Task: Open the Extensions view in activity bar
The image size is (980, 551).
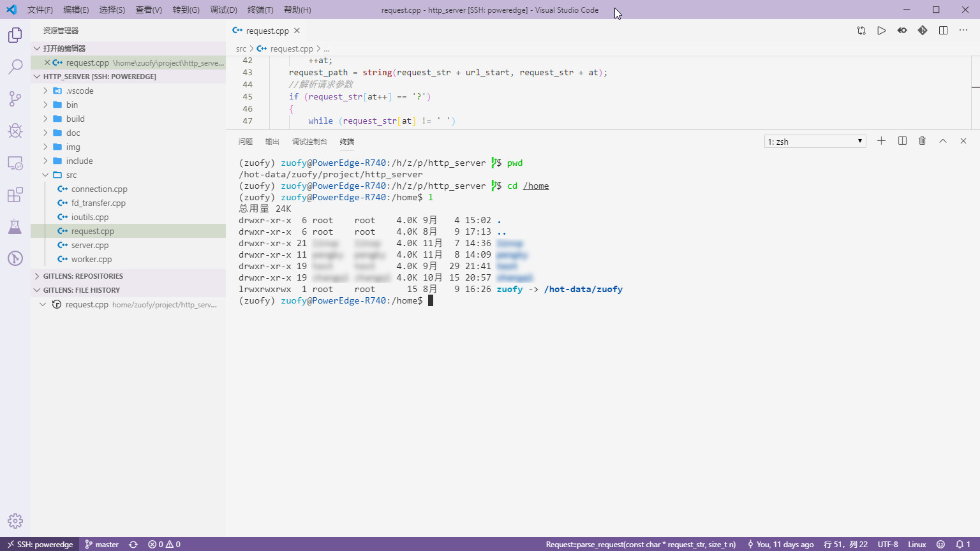Action: click(15, 195)
